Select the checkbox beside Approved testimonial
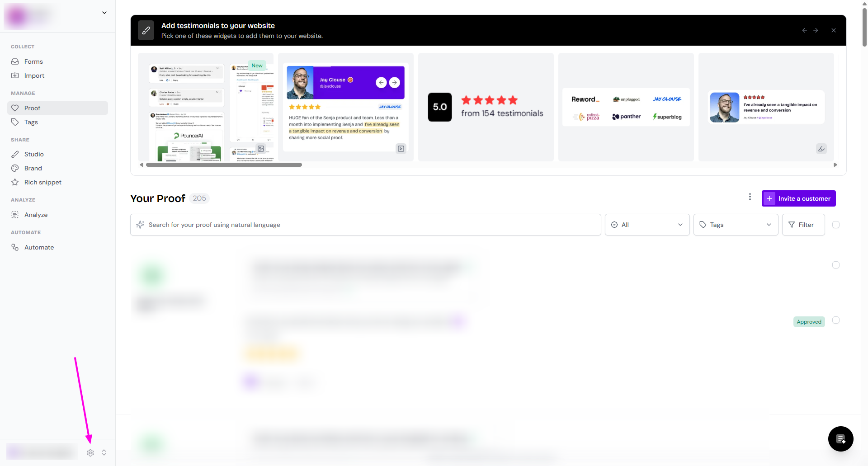The height and width of the screenshot is (466, 868). (835, 320)
